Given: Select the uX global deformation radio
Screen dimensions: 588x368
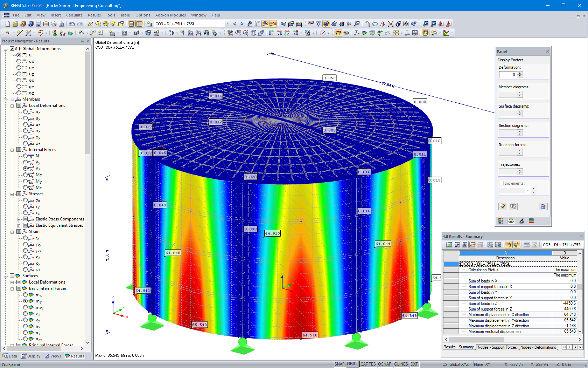Looking at the screenshot, I should pyautogui.click(x=19, y=61).
